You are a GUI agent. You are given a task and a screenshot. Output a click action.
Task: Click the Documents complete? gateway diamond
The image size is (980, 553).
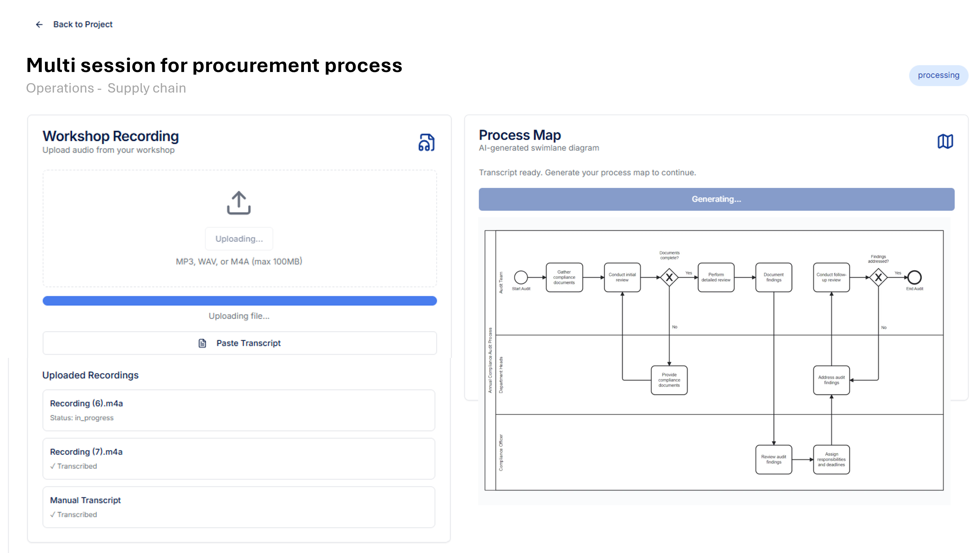669,278
